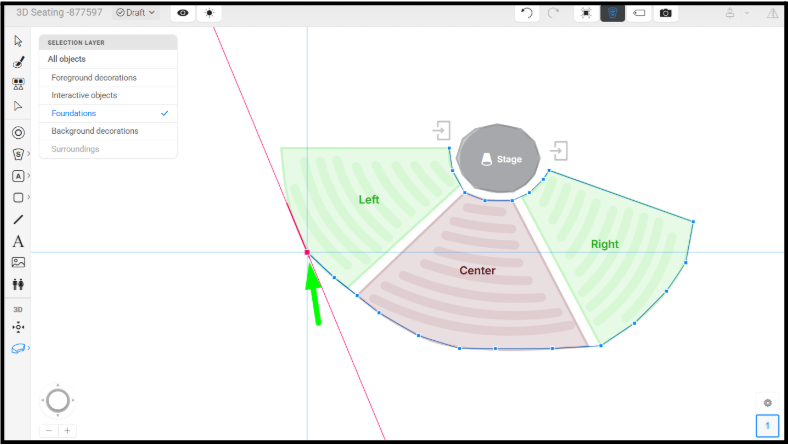Select the text tool

coord(18,241)
